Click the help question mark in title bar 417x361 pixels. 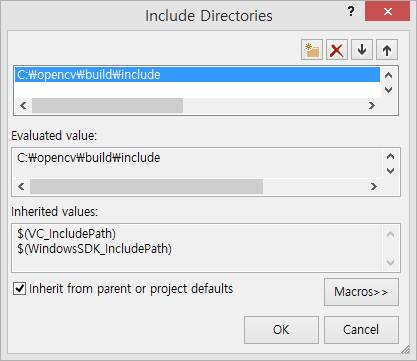[x=351, y=12]
